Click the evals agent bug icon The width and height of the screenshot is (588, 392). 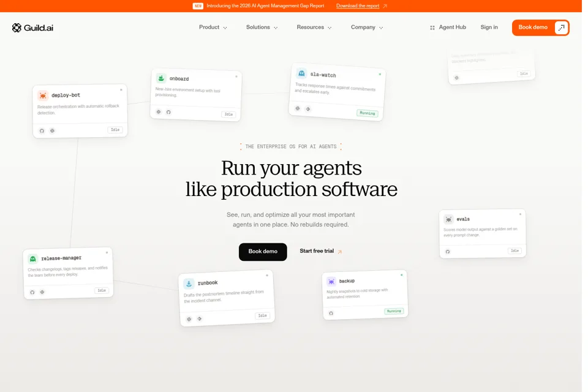tap(448, 219)
